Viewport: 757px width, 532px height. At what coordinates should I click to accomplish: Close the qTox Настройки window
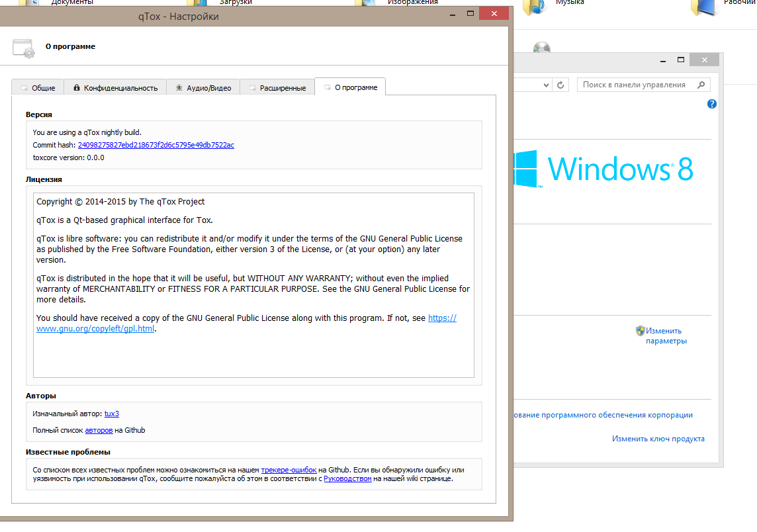[494, 13]
